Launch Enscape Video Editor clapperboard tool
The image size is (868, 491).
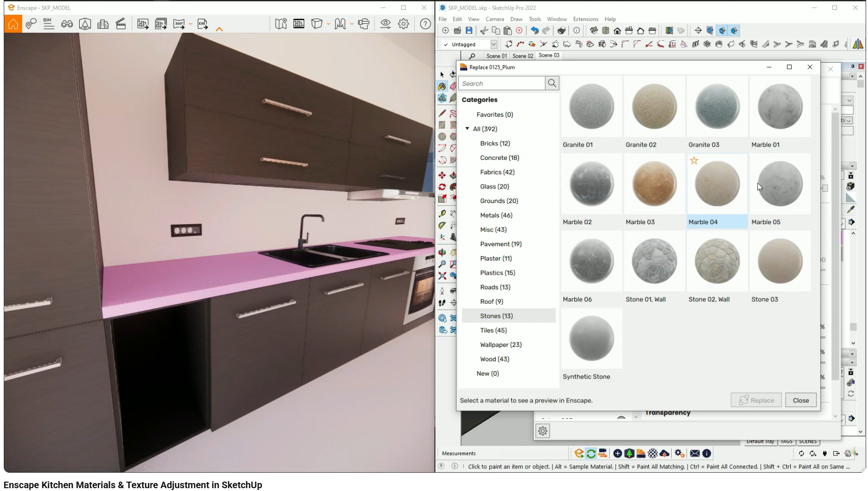120,23
